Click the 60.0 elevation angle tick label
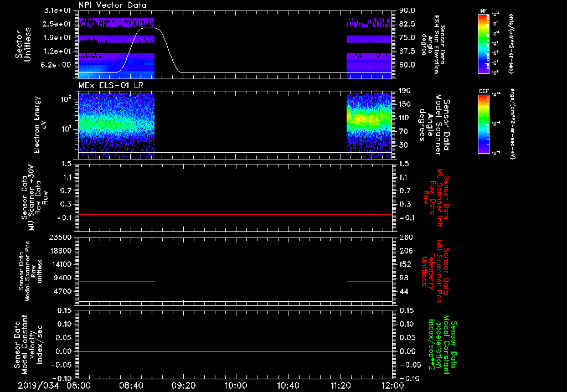Image resolution: width=567 pixels, height=392 pixels. point(407,65)
